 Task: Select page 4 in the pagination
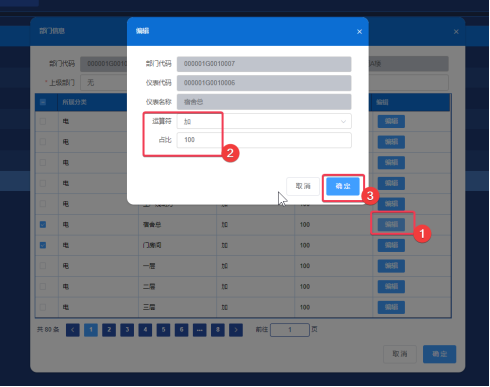(x=145, y=330)
